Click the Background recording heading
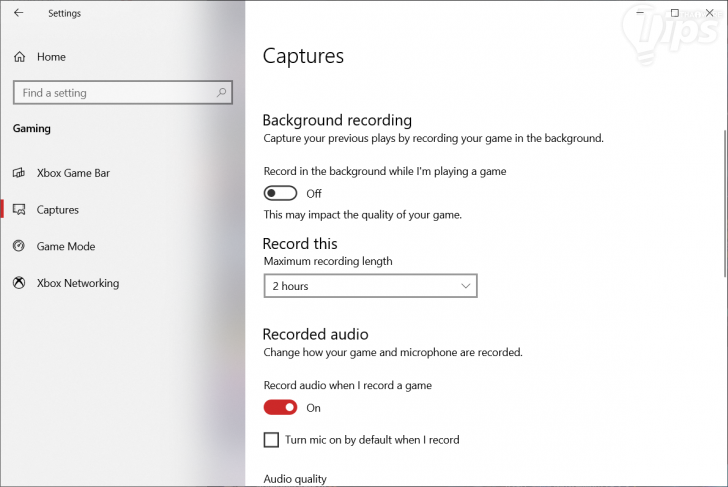 (x=337, y=120)
